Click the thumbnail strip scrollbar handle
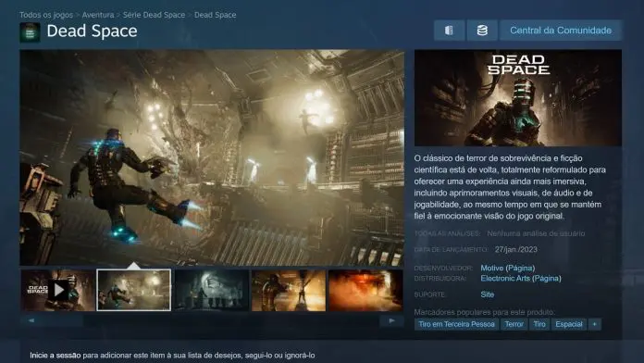 tap(52, 320)
